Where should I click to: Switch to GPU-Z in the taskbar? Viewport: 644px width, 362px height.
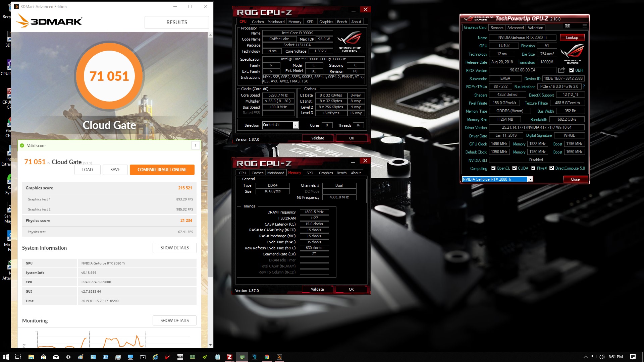[242, 357]
